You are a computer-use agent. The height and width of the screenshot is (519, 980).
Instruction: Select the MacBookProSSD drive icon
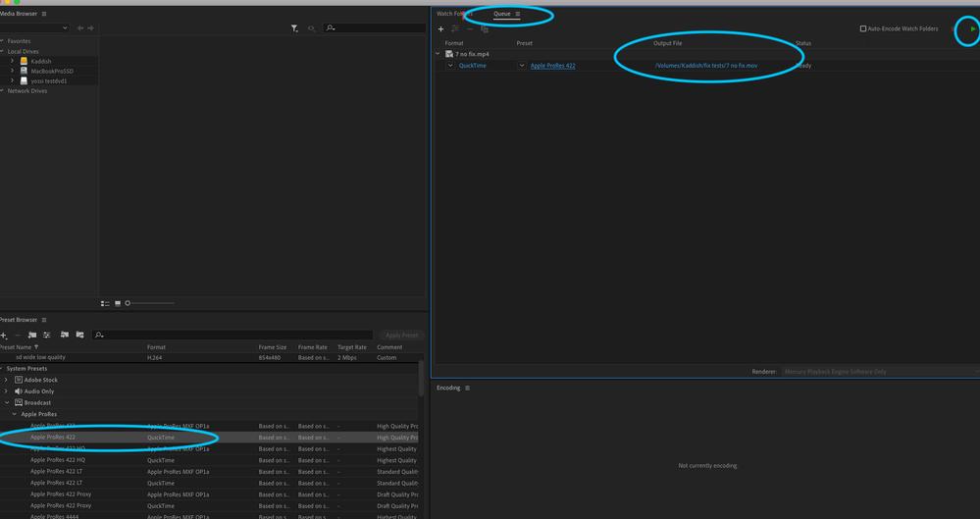click(x=24, y=72)
